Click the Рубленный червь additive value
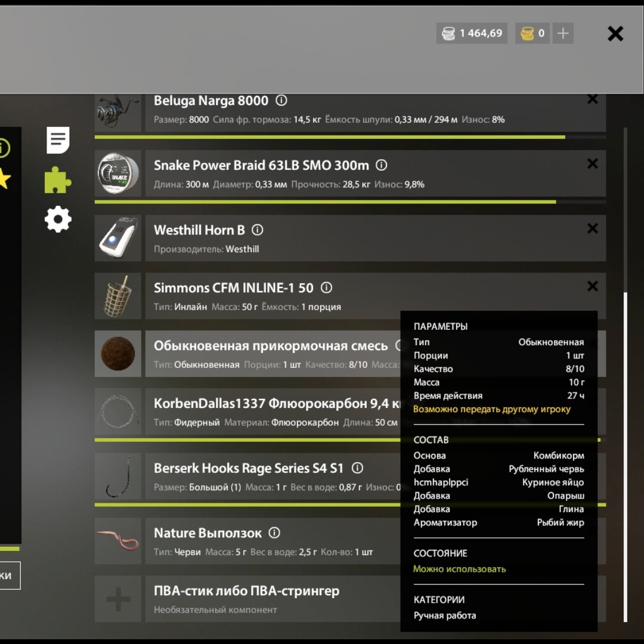 [x=547, y=469]
